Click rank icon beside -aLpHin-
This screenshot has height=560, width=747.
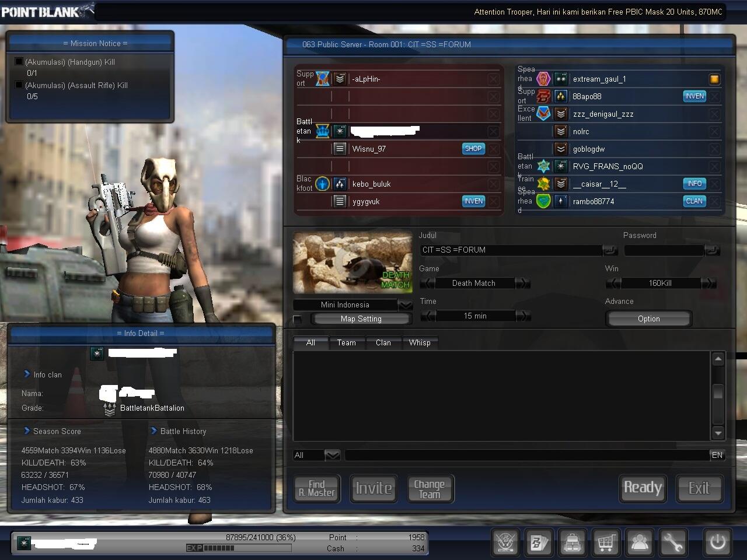click(340, 79)
